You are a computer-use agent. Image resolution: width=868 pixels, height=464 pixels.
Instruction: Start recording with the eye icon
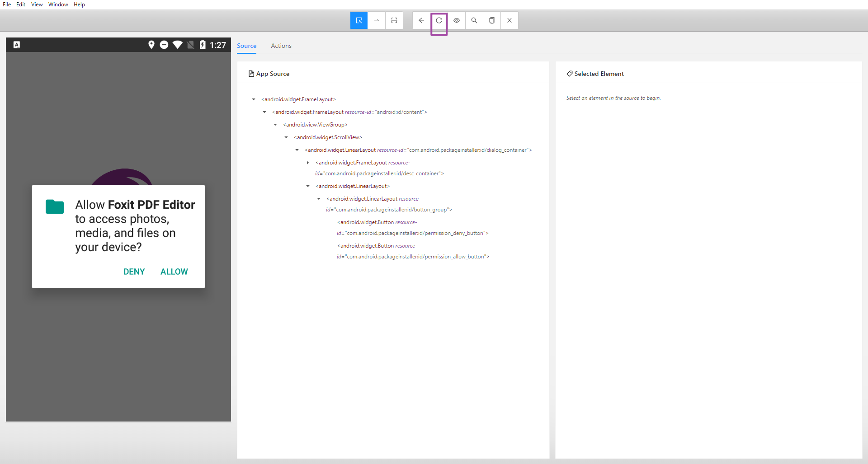457,20
